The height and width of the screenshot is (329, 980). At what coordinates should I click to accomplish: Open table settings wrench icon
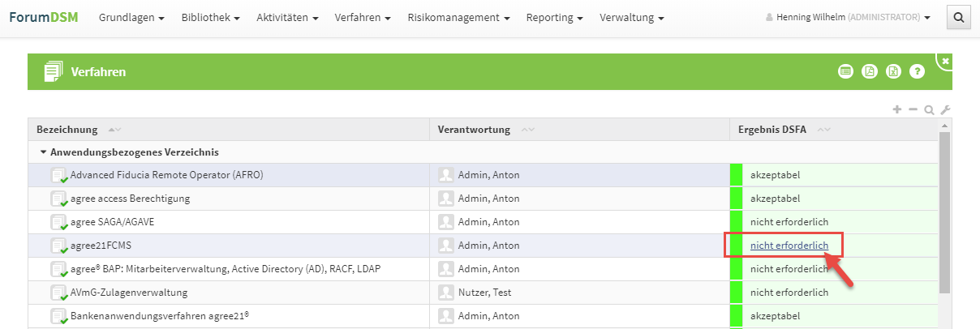pos(944,109)
